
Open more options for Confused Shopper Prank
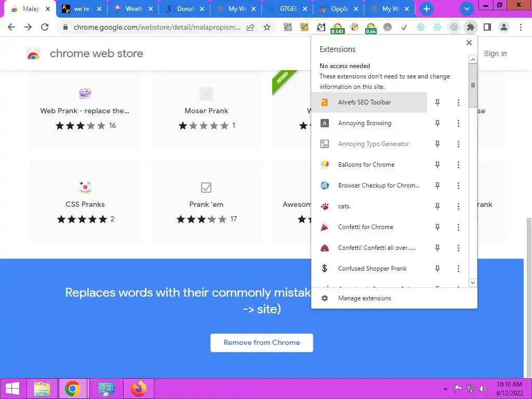[x=458, y=269]
